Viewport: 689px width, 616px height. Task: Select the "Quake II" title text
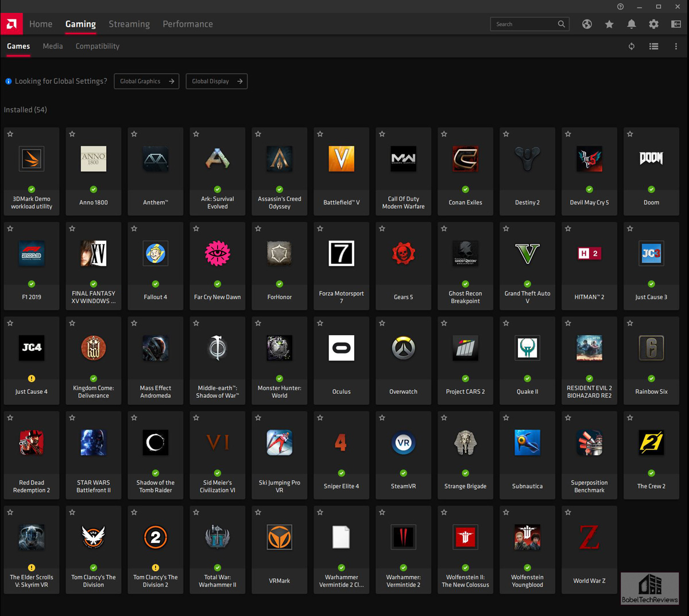click(x=527, y=392)
